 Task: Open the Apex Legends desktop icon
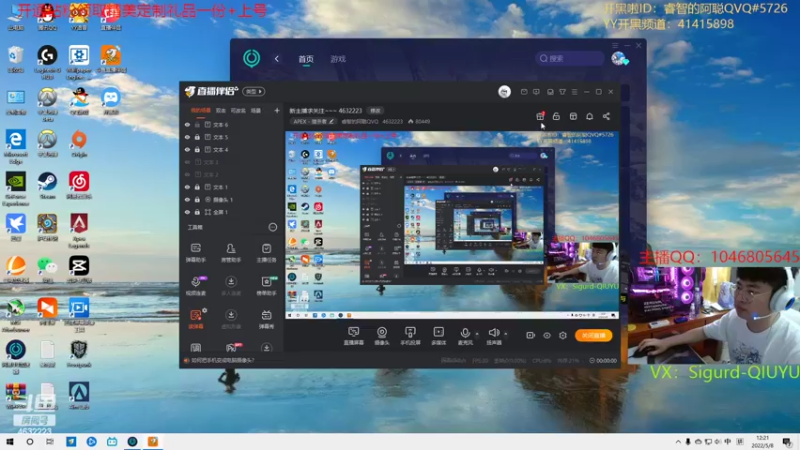(79, 231)
